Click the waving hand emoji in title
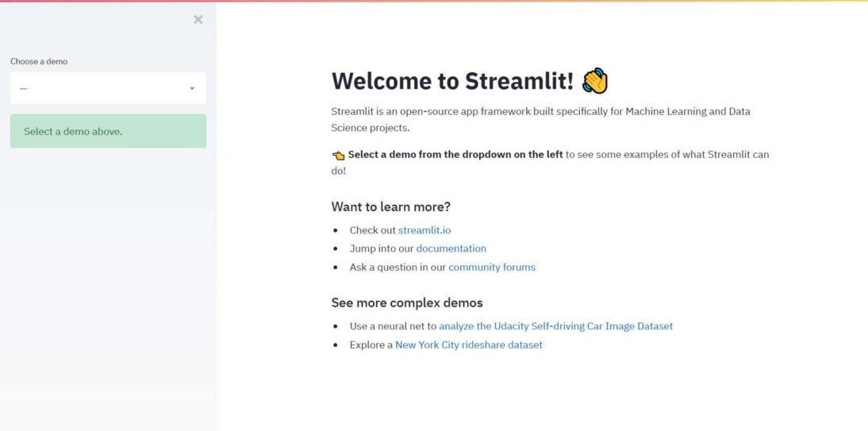868x431 pixels. coord(595,81)
